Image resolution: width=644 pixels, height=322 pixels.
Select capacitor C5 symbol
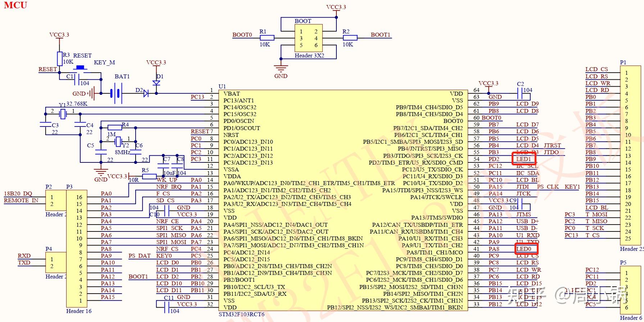(101, 152)
